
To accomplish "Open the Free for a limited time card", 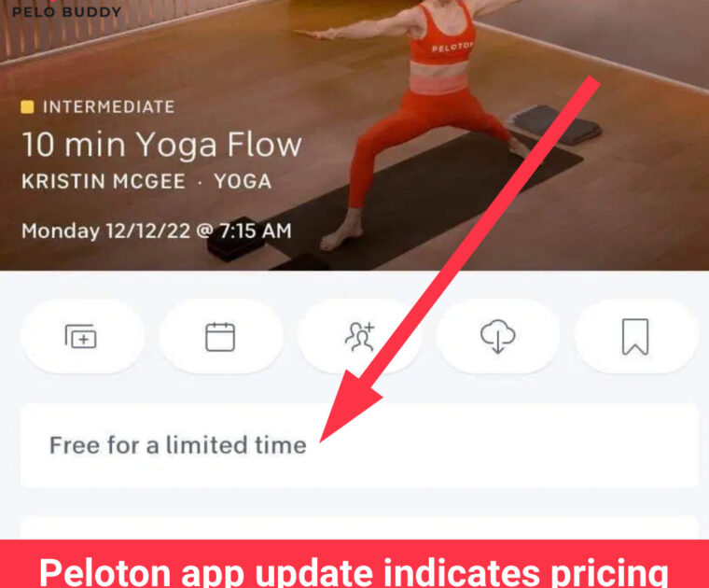I will 359,445.
